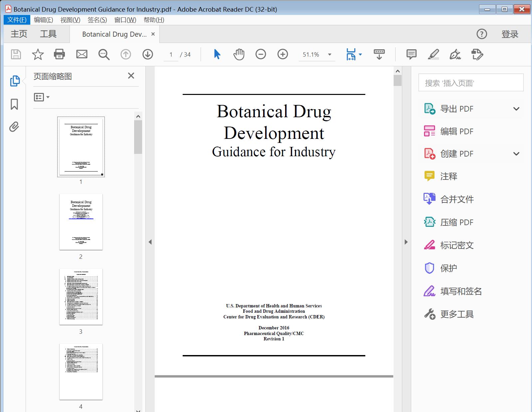This screenshot has height=412, width=532.
Task: Open the 签名(S) menu
Action: 97,20
